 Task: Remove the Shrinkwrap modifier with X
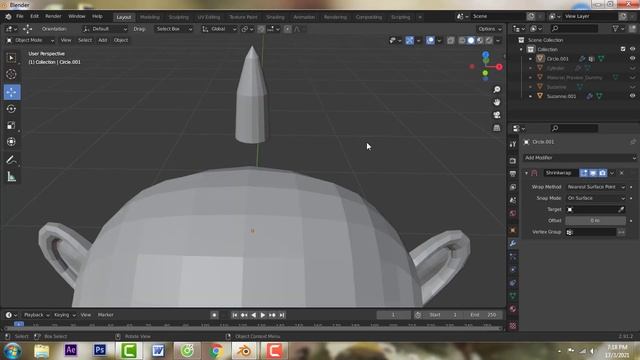pos(622,173)
